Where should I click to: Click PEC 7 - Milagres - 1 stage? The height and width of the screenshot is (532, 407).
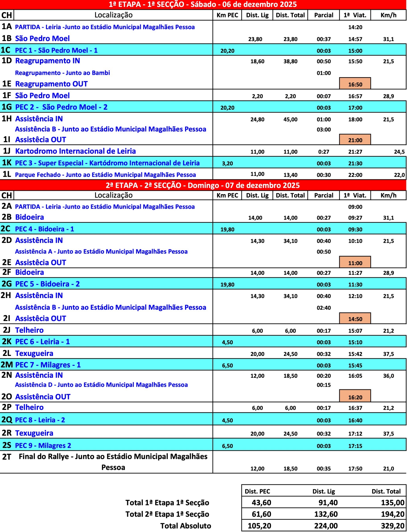click(48, 365)
